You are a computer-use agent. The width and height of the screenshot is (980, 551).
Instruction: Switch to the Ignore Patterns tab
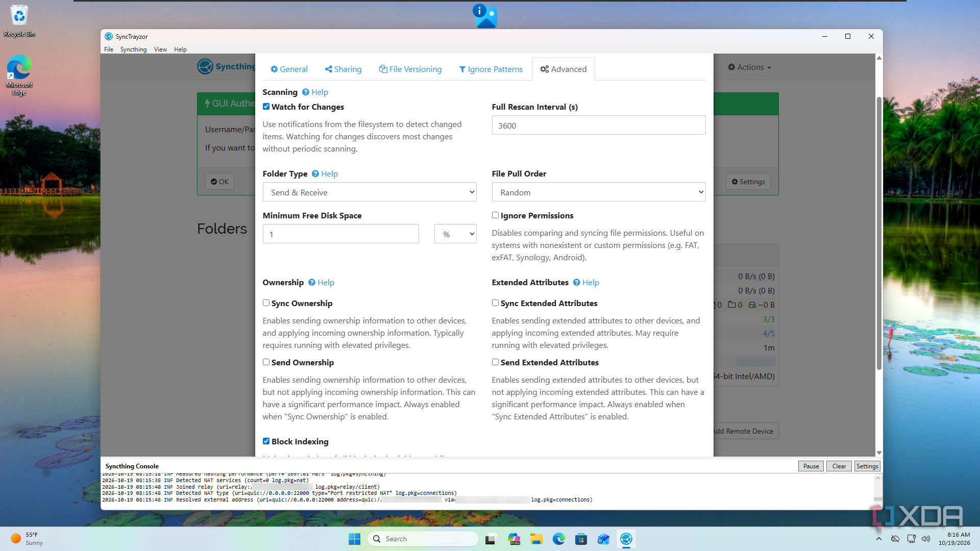click(x=491, y=69)
